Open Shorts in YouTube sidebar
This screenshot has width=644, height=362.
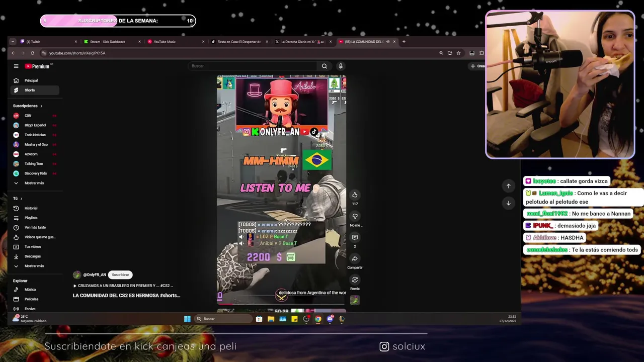(x=35, y=90)
